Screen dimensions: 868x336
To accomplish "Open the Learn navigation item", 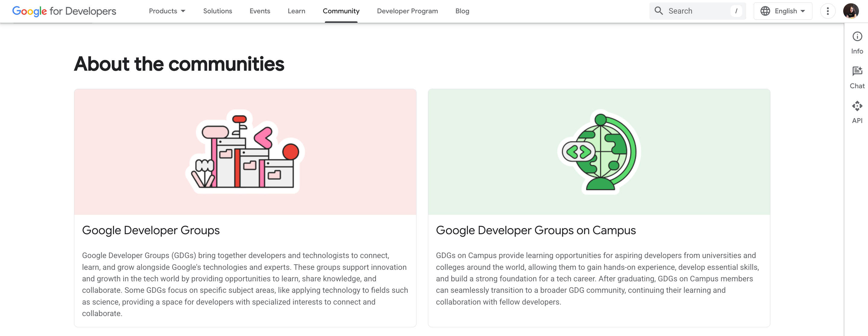I will 296,11.
